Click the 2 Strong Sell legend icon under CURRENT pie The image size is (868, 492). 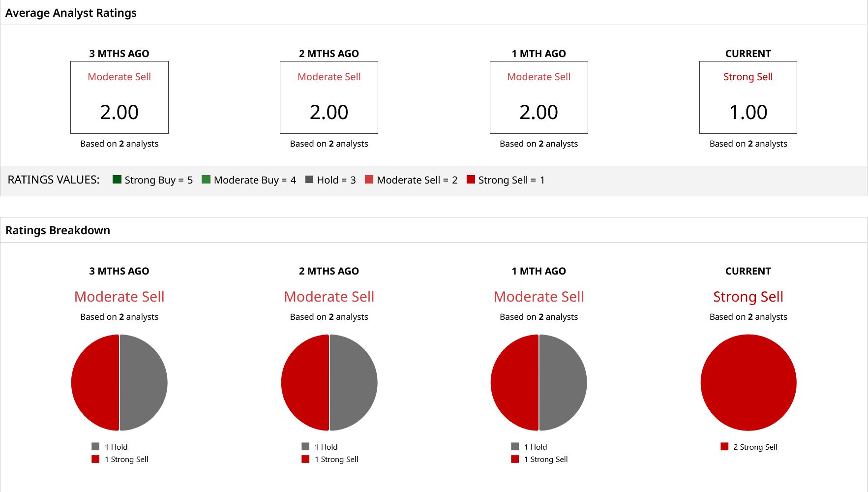tap(724, 446)
